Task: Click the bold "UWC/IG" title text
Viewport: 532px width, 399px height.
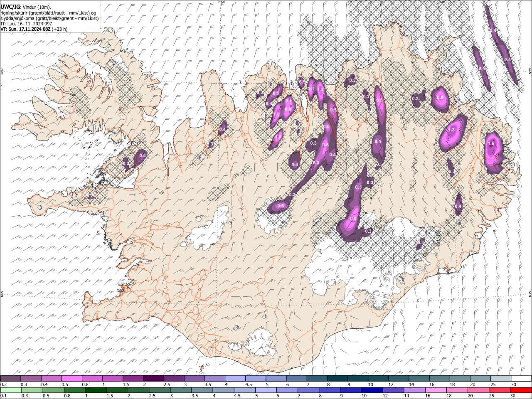Action: 10,7
